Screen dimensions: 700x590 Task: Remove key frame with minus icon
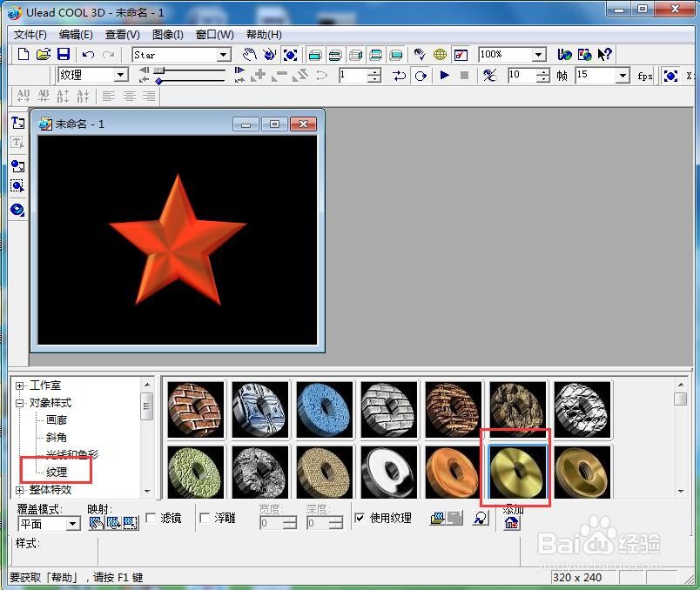(279, 76)
